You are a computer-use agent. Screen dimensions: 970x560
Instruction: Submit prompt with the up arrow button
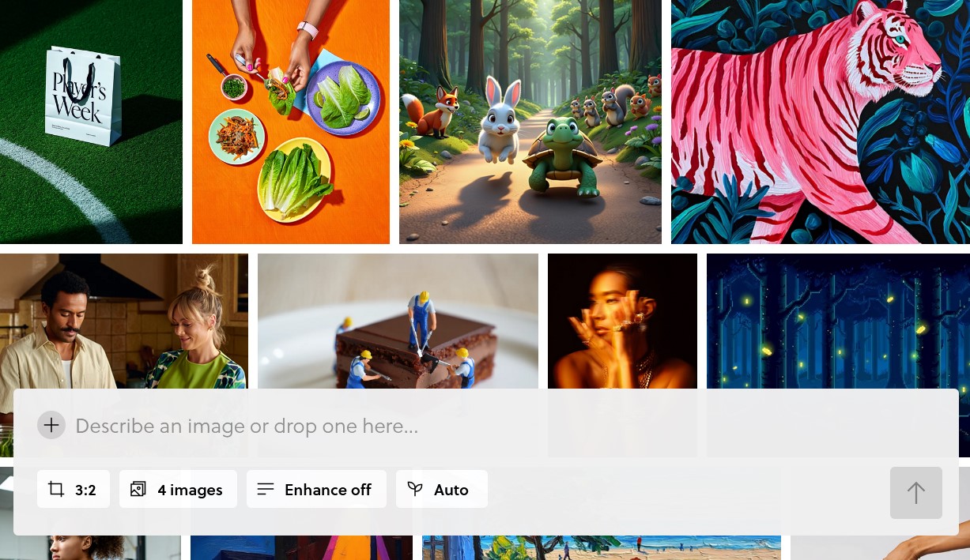click(916, 493)
